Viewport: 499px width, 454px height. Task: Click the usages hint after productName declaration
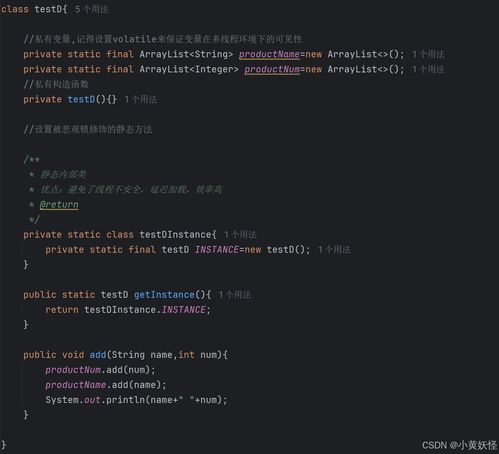(428, 54)
